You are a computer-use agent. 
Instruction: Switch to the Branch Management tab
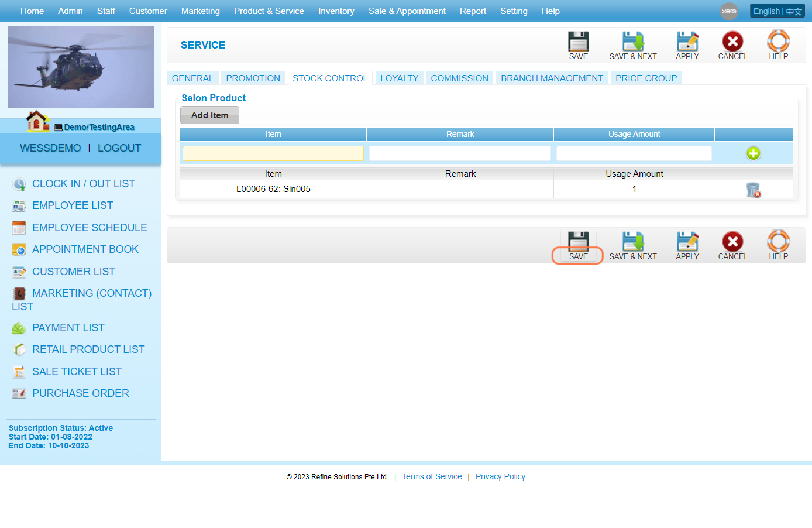coord(552,78)
